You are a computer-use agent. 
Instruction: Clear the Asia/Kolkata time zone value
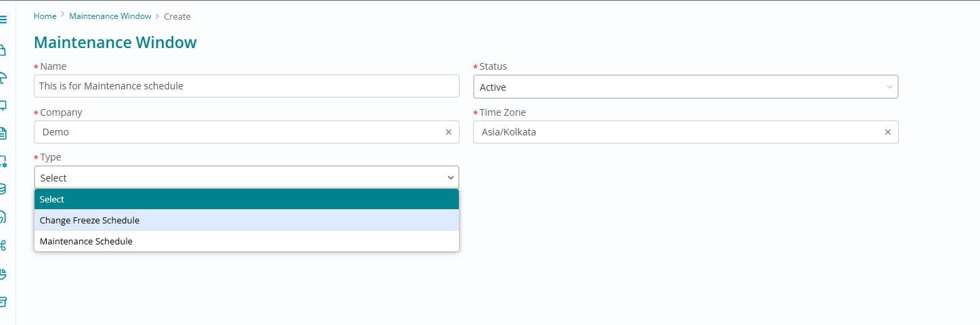coord(887,132)
